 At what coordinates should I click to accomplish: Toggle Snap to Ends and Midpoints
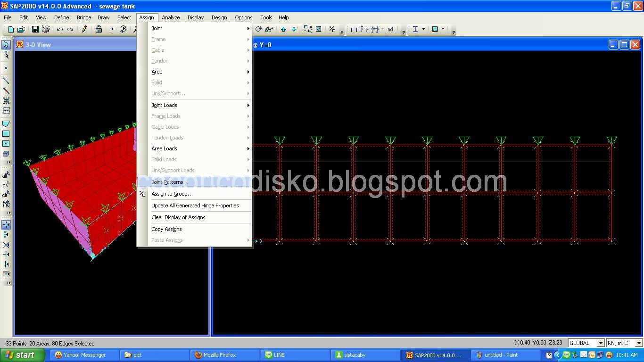click(x=6, y=235)
